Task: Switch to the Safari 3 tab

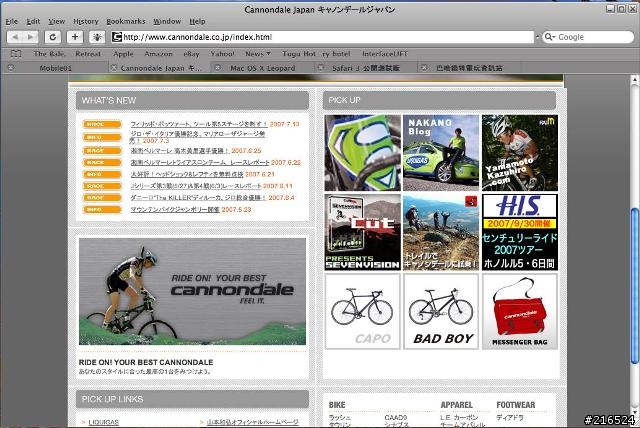Action: [x=365, y=68]
